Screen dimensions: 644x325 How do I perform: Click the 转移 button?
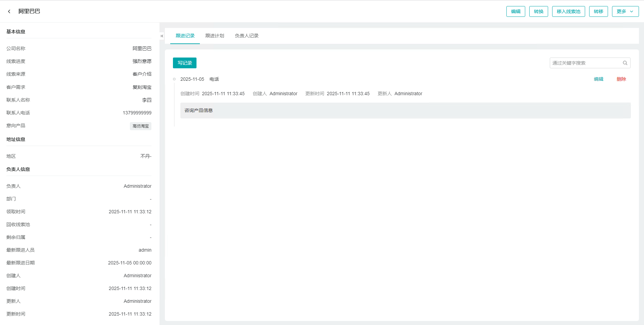tap(598, 11)
